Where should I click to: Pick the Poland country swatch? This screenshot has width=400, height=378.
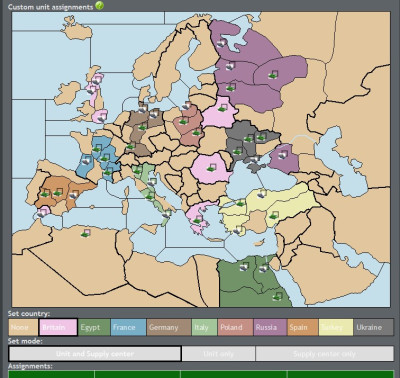tap(235, 327)
